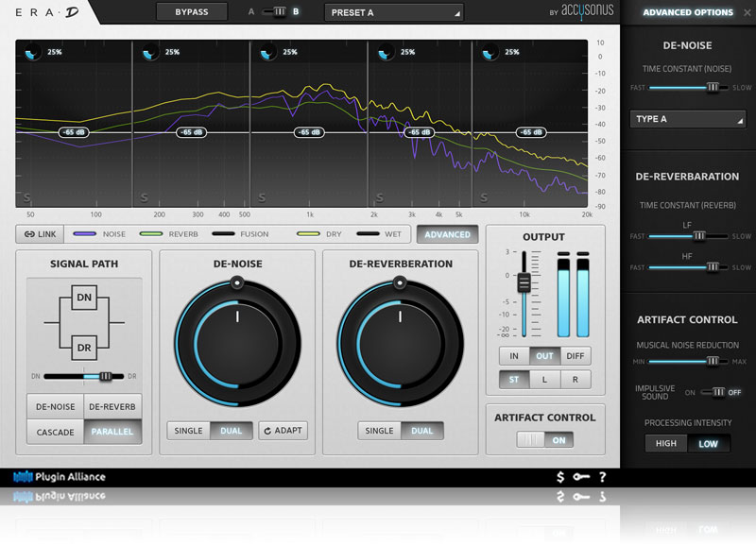Click the Plugin Alliance logo
The width and height of the screenshot is (756, 546).
(60, 477)
